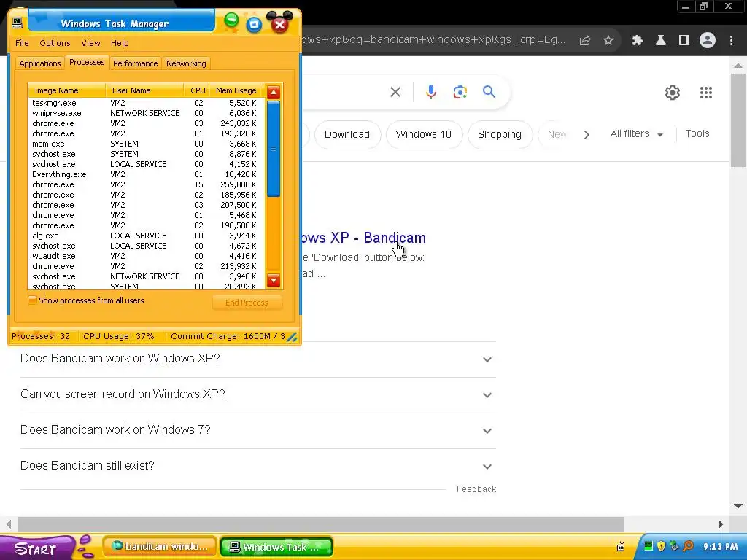Viewport: 747px width, 560px height.
Task: Click the process list blue scrollbar thumb
Action: pos(274,149)
